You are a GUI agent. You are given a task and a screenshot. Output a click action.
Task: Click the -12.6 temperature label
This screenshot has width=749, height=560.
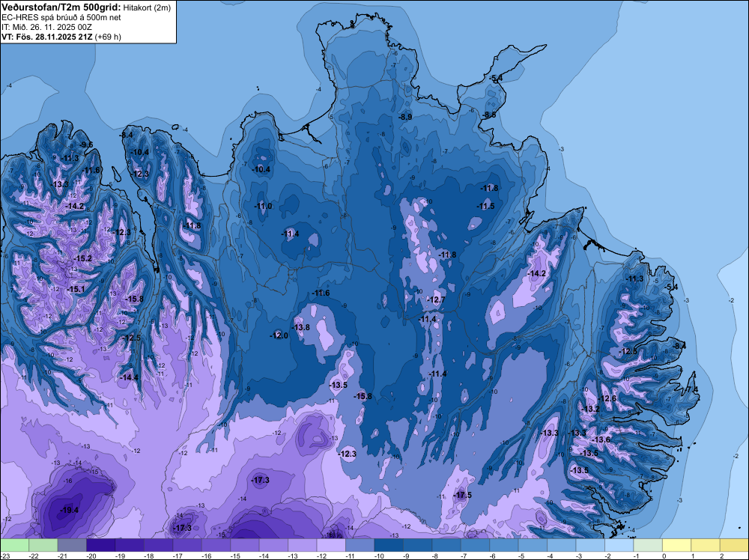[x=607, y=398]
